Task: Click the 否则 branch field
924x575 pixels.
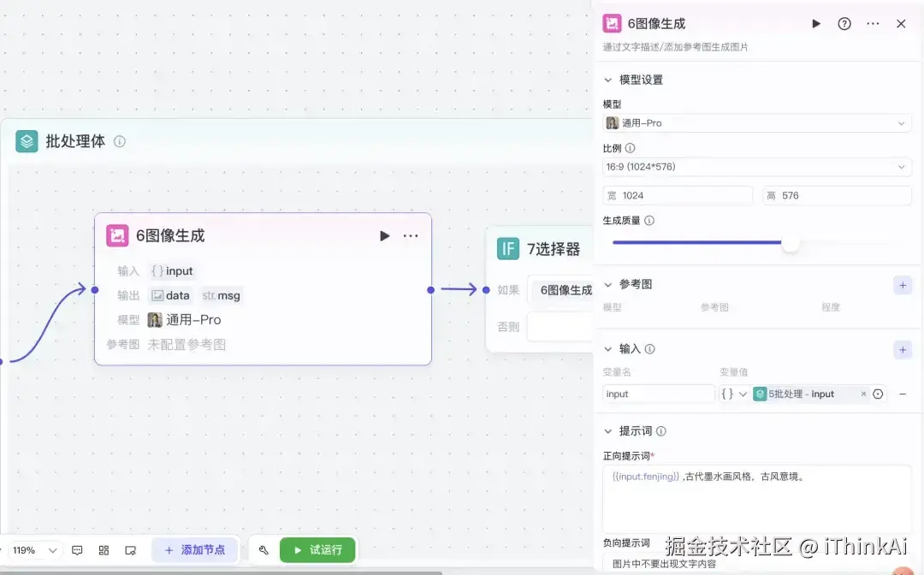Action: pyautogui.click(x=560, y=327)
